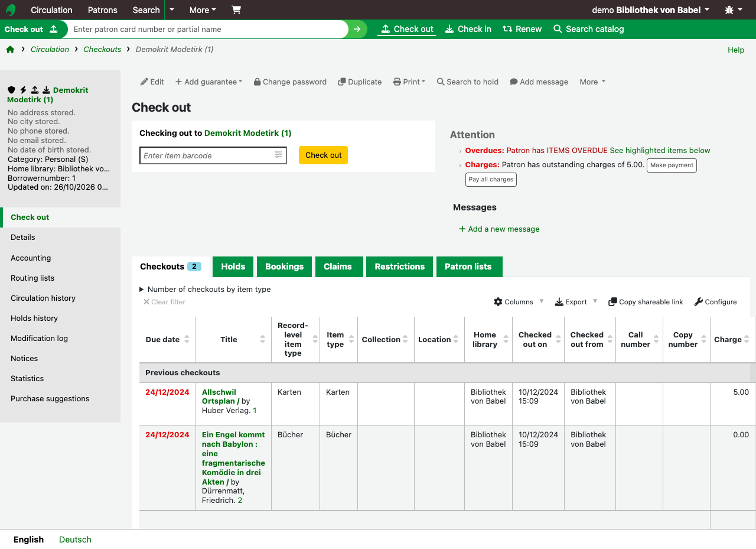Submit the patron search with the green arrow button
The image size is (756, 549).
pos(357,29)
